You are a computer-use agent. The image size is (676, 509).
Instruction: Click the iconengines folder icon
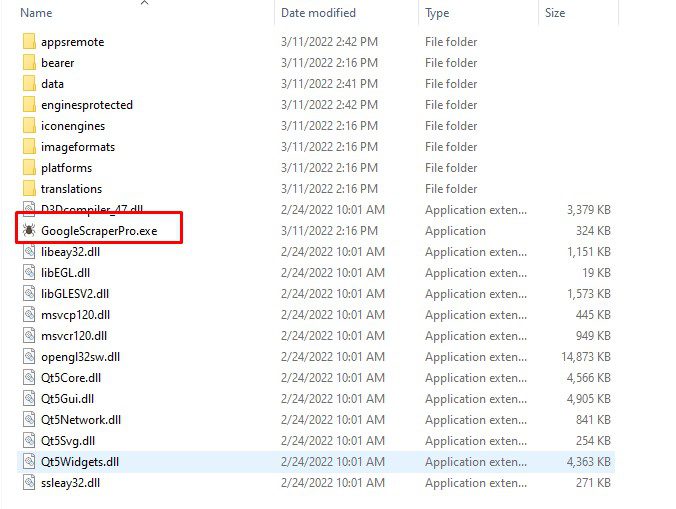29,126
